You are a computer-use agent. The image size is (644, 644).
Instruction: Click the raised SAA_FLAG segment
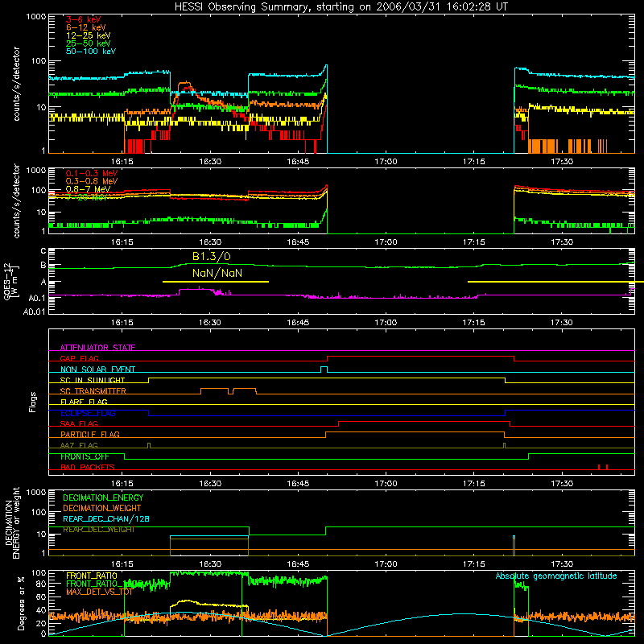click(x=424, y=421)
